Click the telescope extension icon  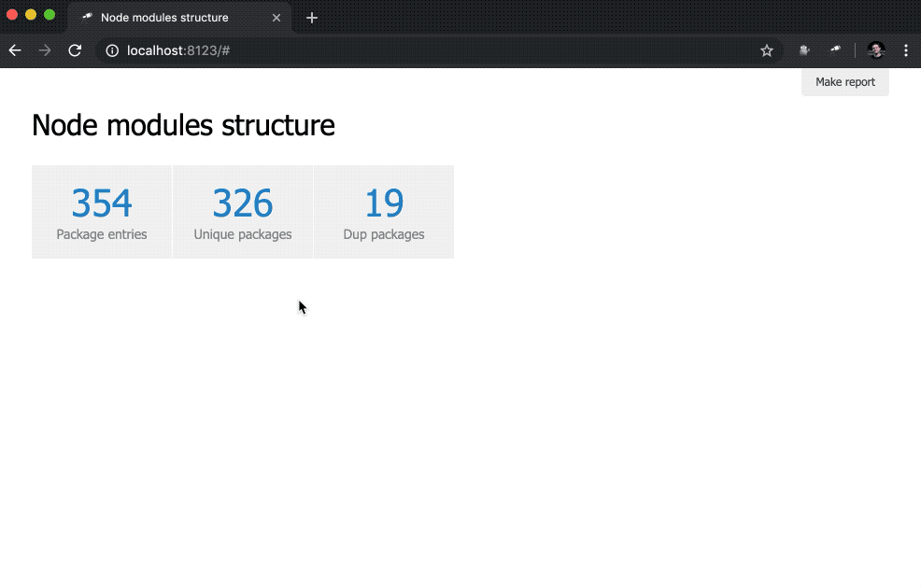click(x=835, y=50)
